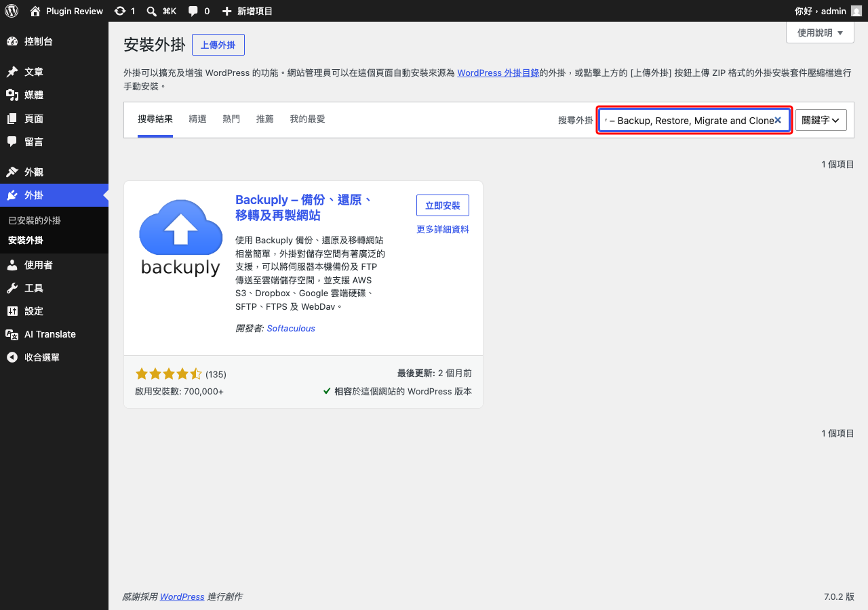Click the updates circular arrows icon
The image size is (868, 610).
120,11
